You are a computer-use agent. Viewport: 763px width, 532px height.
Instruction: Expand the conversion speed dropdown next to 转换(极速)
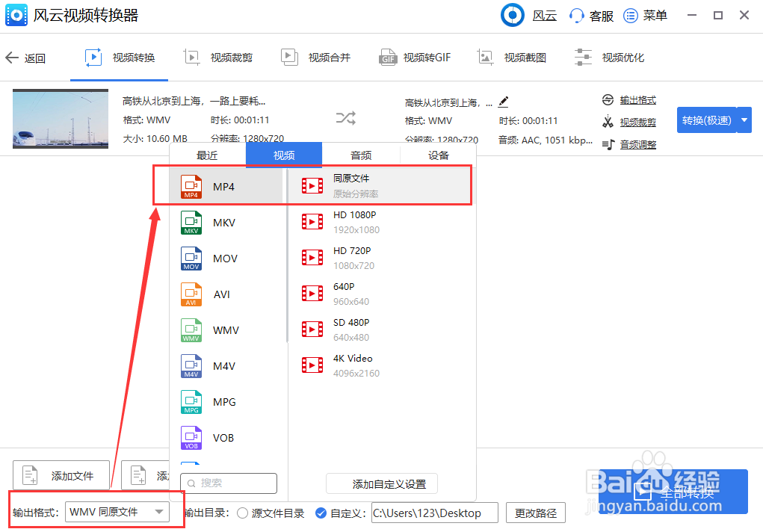[743, 120]
